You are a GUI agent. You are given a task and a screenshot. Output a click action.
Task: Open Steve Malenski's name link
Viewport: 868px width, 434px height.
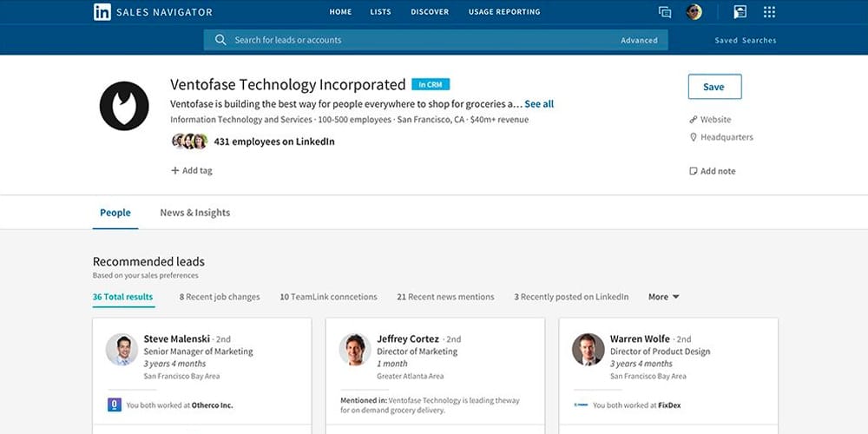[176, 339]
